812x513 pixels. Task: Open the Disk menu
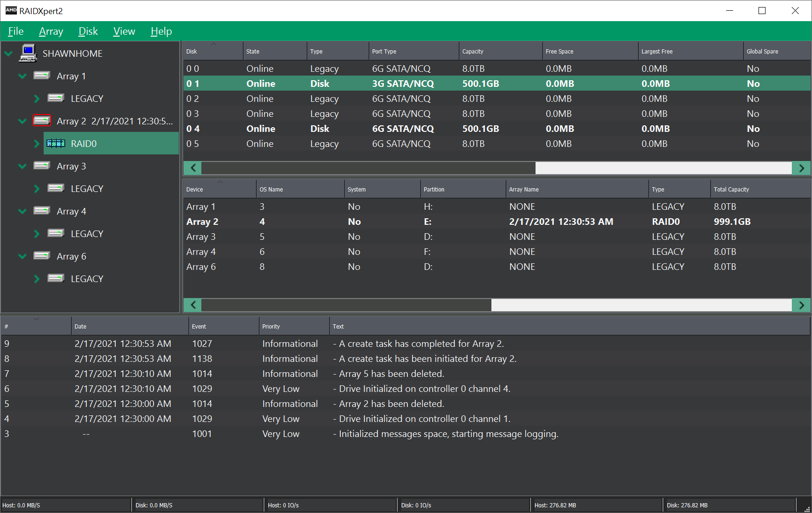tap(88, 31)
